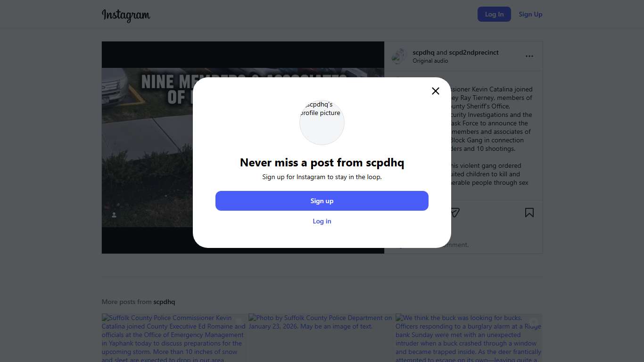The width and height of the screenshot is (644, 362).
Task: Click the reel badge on first thumbnail
Action: (x=239, y=322)
